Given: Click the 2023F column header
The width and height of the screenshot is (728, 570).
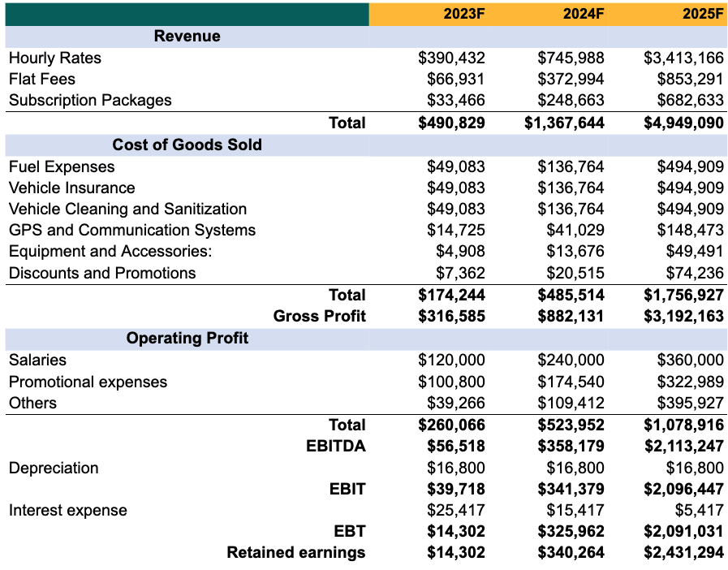Looking at the screenshot, I should coord(463,14).
